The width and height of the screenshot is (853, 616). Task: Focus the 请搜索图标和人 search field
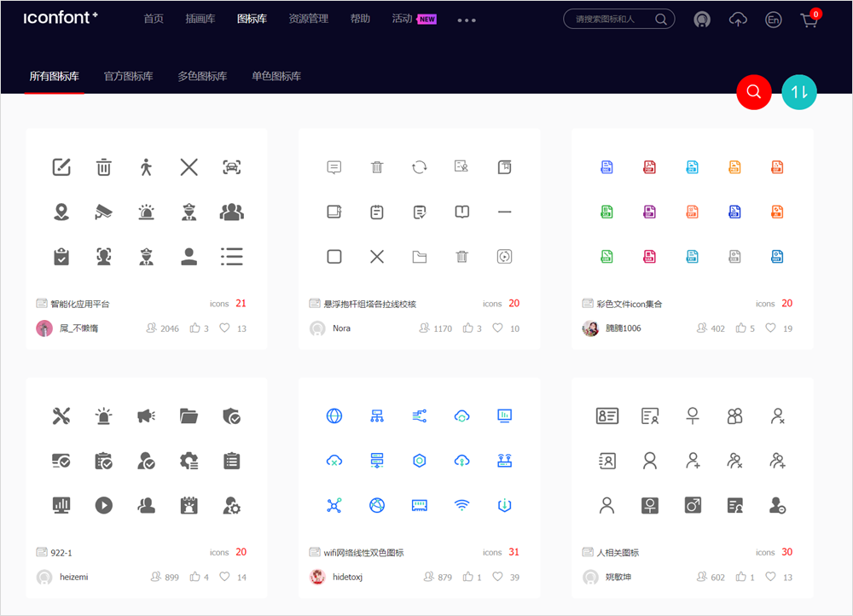click(619, 20)
